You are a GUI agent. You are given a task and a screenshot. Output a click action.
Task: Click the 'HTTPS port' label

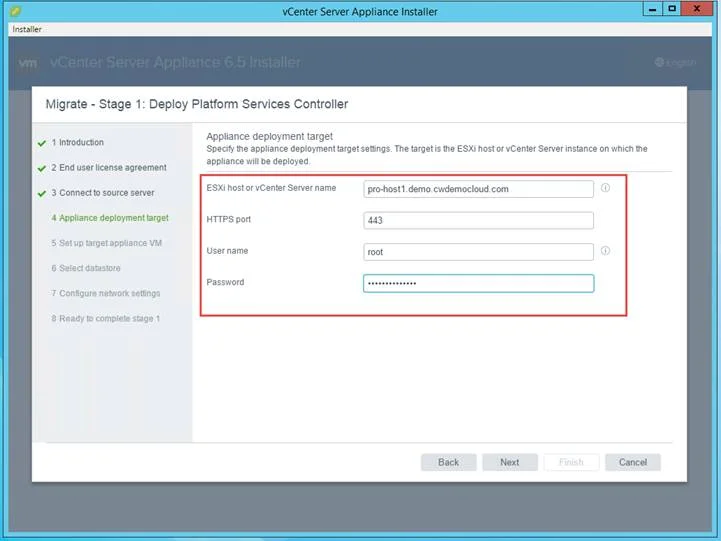tap(229, 219)
